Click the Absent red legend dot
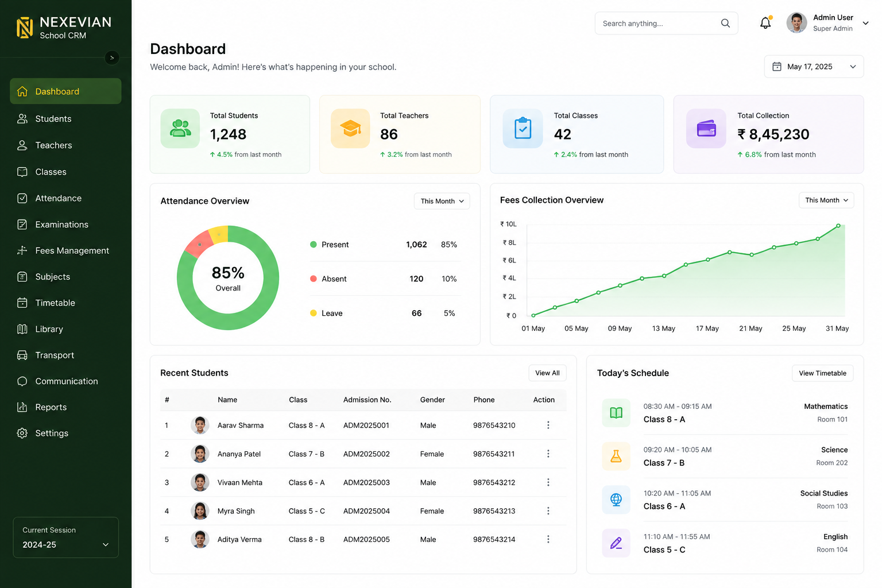Viewport: 882px width, 588px height. (314, 278)
